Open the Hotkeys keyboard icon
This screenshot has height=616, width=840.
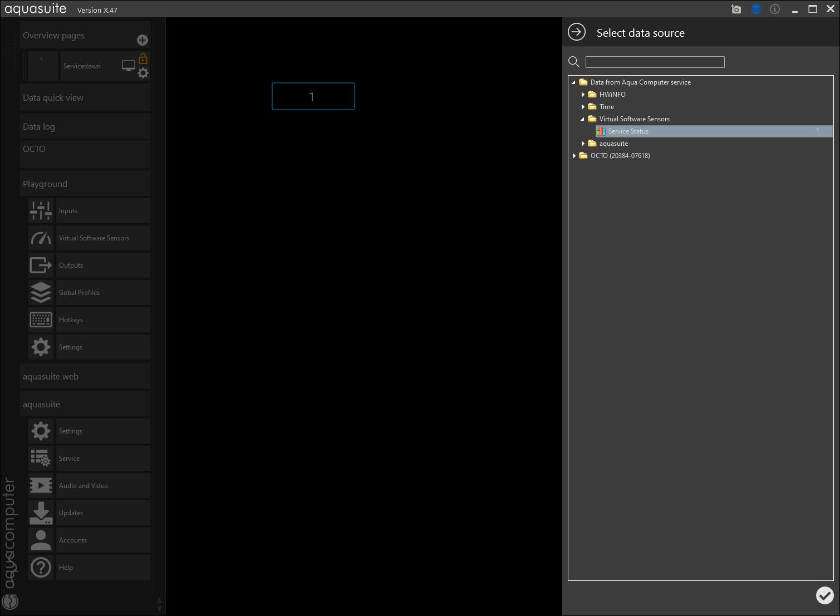point(41,320)
